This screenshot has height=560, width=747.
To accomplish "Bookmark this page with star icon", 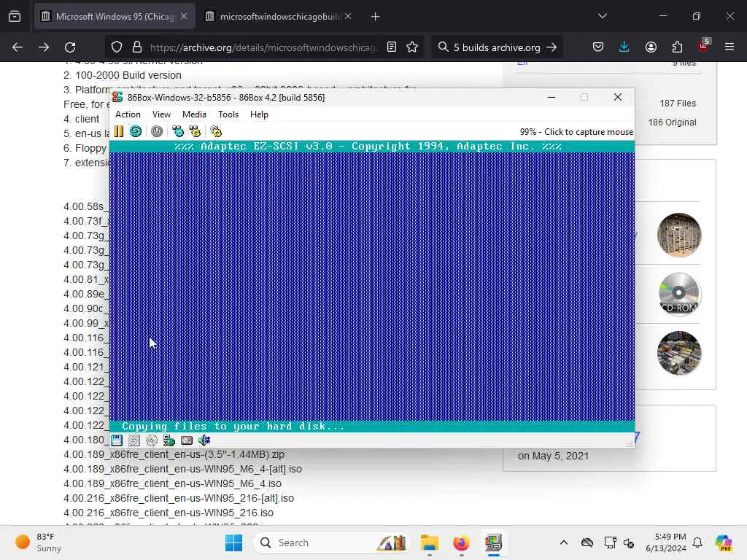I will (x=412, y=47).
